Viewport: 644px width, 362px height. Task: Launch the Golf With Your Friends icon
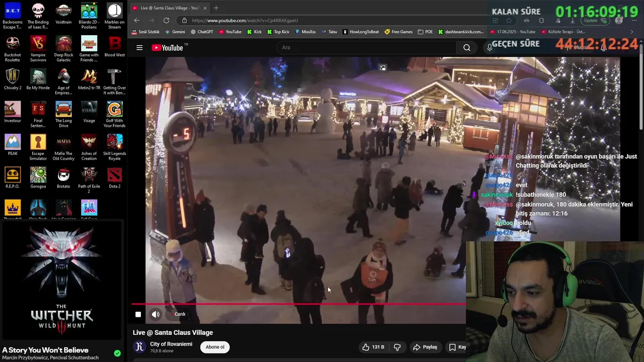click(x=114, y=115)
